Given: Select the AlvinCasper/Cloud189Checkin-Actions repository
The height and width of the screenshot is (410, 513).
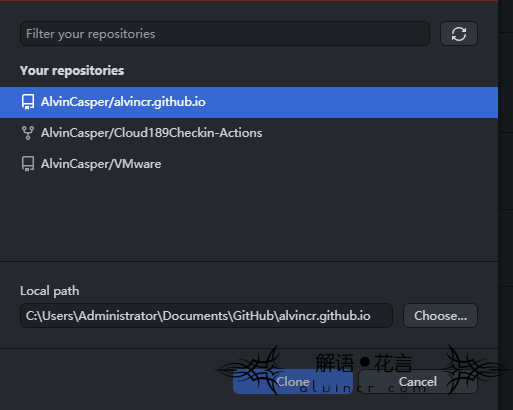Looking at the screenshot, I should pyautogui.click(x=249, y=133).
